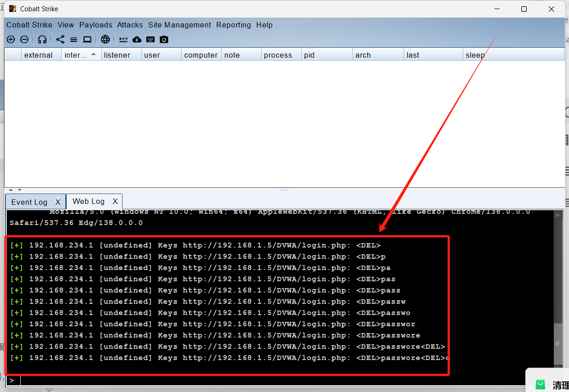Viewport: 569px width, 392px height.
Task: Click the split pane divider grip dots
Action: tap(284, 190)
